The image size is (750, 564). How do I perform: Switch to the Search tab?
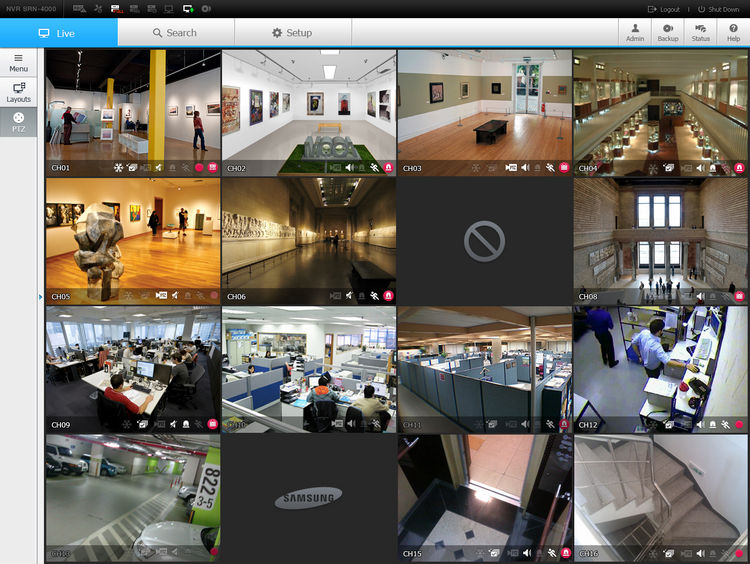point(175,33)
